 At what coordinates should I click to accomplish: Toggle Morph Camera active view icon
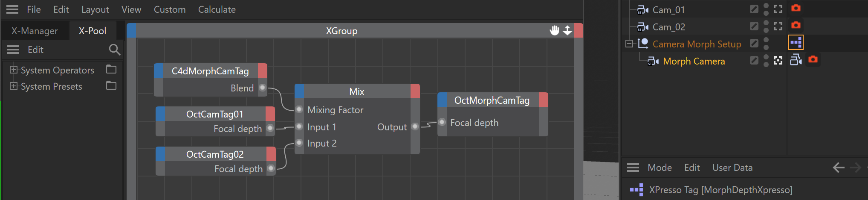click(x=778, y=61)
